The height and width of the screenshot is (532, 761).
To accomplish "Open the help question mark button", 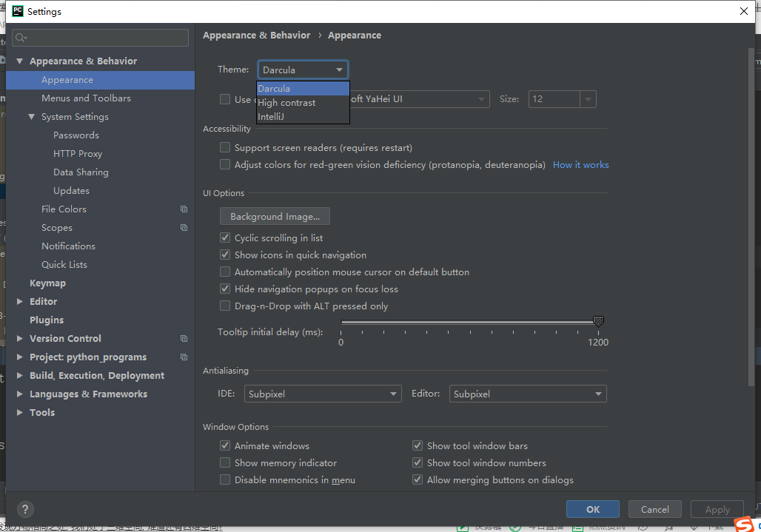I will (25, 509).
